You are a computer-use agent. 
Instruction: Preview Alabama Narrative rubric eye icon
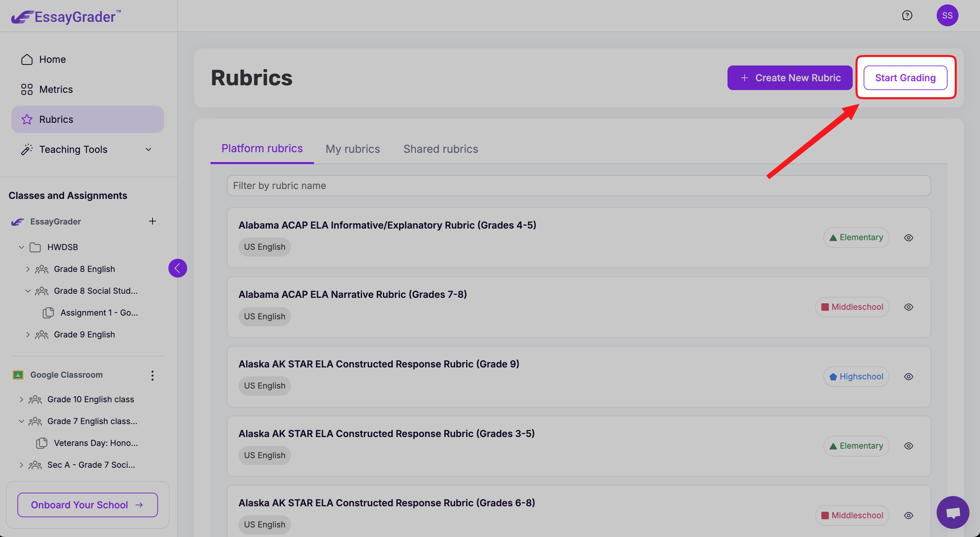tap(908, 307)
